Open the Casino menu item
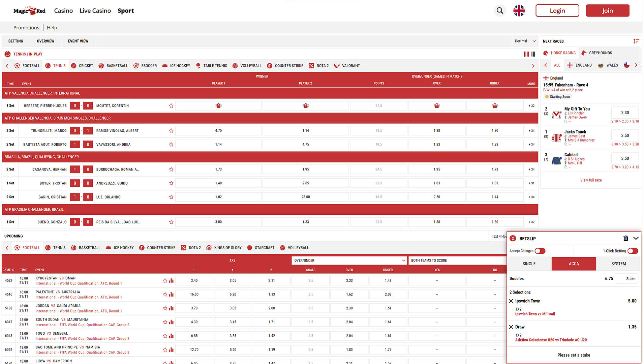This screenshot has width=643, height=364. click(x=63, y=11)
